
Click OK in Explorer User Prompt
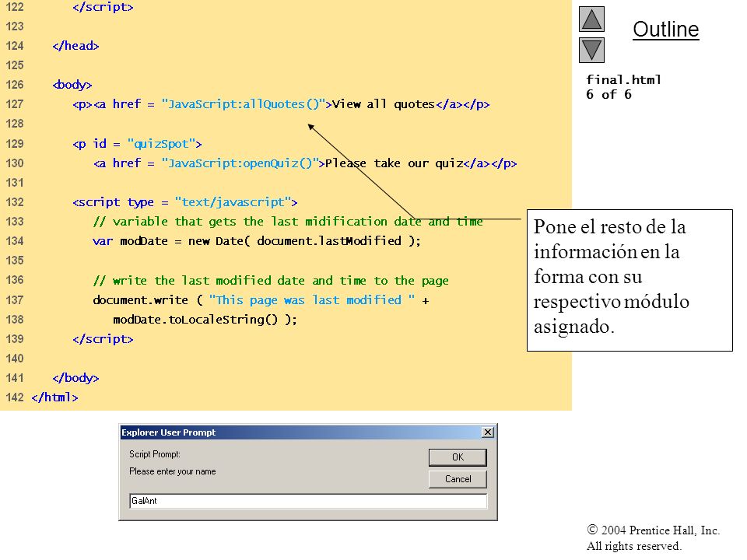(458, 457)
